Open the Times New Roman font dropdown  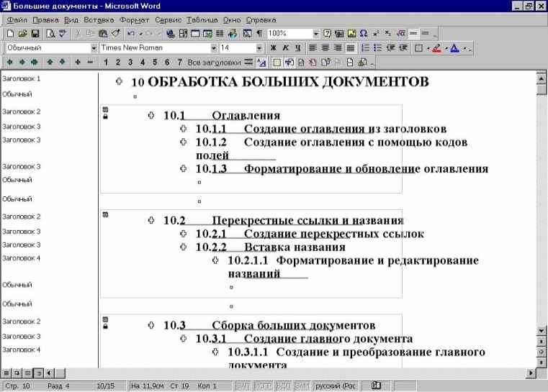(x=214, y=47)
